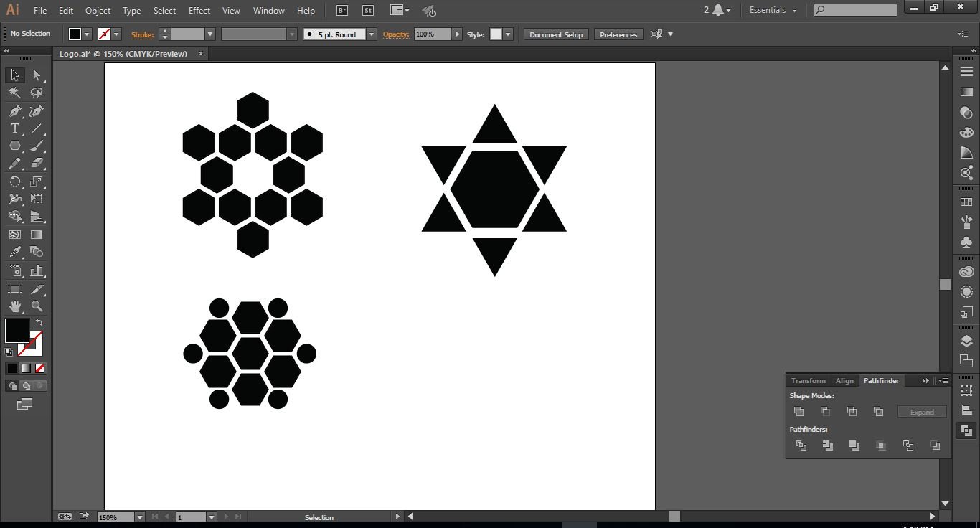Image resolution: width=980 pixels, height=528 pixels.
Task: Set the paint to None in the toolbox
Action: 40,368
